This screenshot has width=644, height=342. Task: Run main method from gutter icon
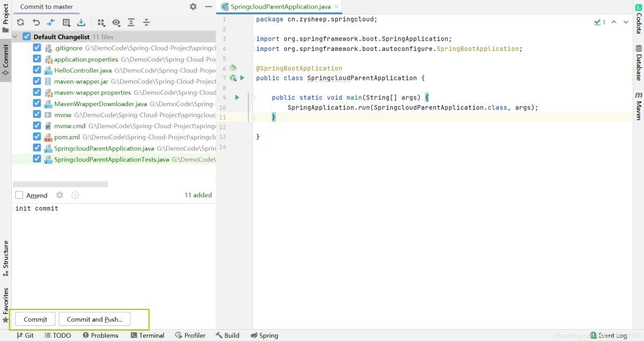(x=237, y=98)
